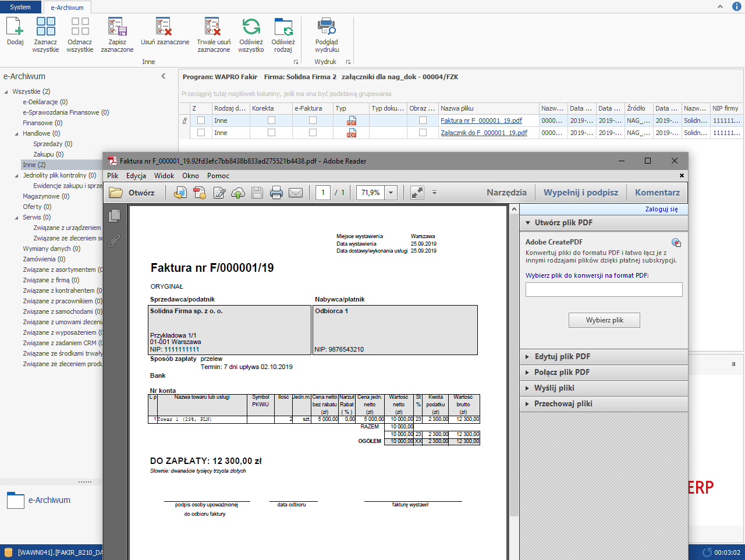Screen dimensions: 745x560
Task: Open the zoom percentage dropdown arrow
Action: point(391,193)
